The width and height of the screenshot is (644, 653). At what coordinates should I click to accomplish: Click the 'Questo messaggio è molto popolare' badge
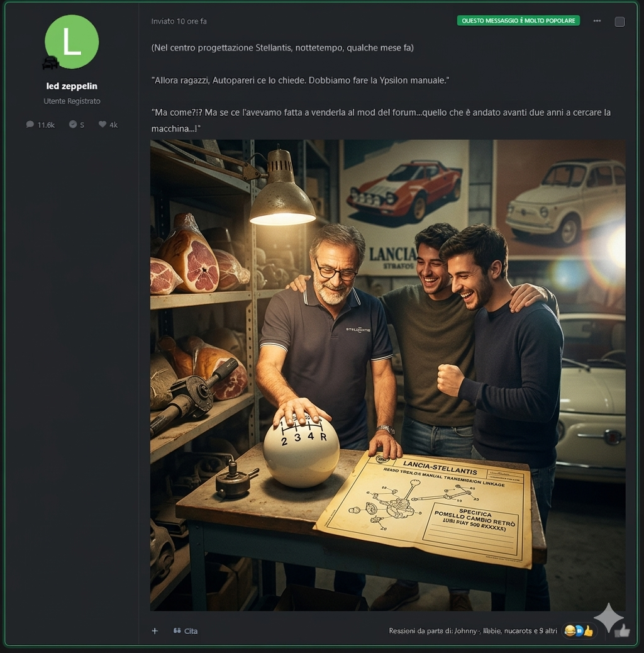[518, 21]
